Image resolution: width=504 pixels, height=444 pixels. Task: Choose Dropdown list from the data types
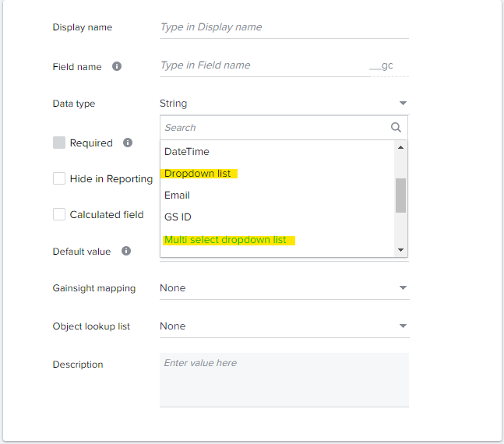278,173
